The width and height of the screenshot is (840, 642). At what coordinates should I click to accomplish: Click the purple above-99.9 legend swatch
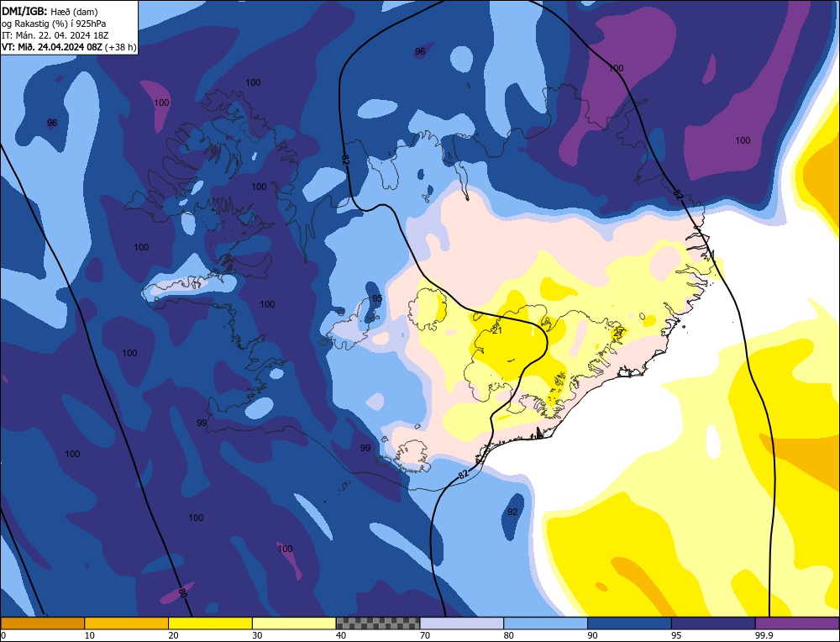pyautogui.click(x=797, y=624)
